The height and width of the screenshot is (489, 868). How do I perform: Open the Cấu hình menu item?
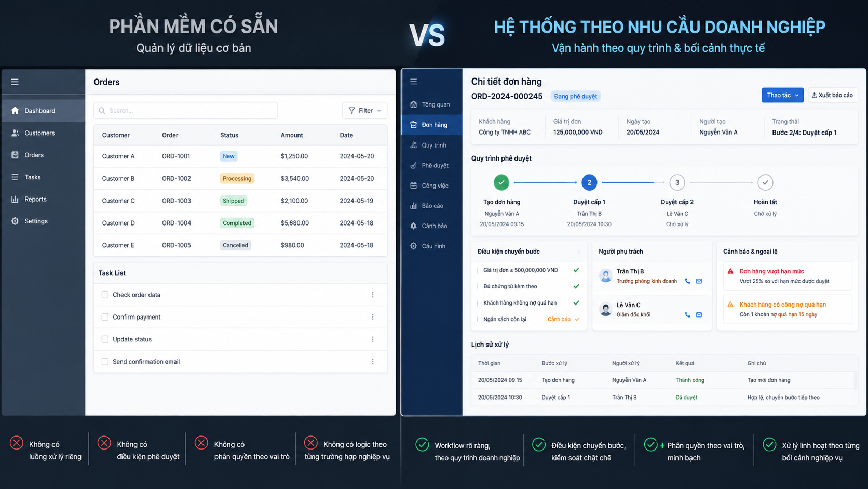(432, 246)
